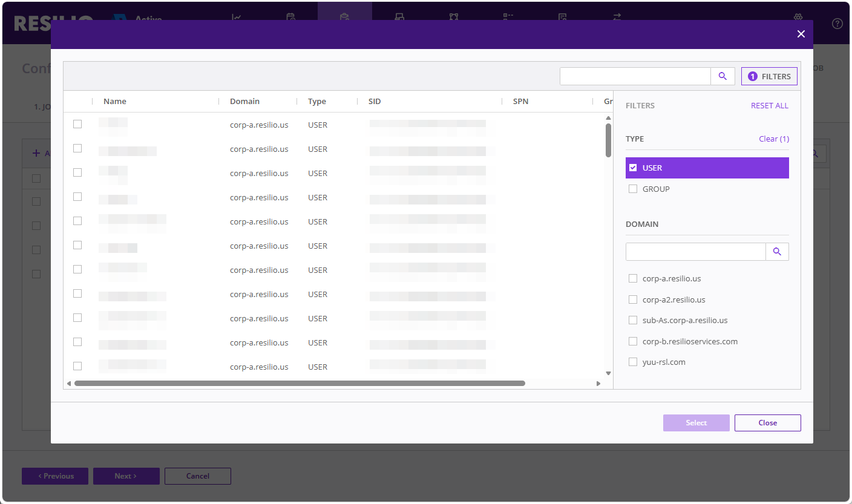Click the horizontal scrollbar thumb under the table
852x504 pixels.
click(300, 383)
